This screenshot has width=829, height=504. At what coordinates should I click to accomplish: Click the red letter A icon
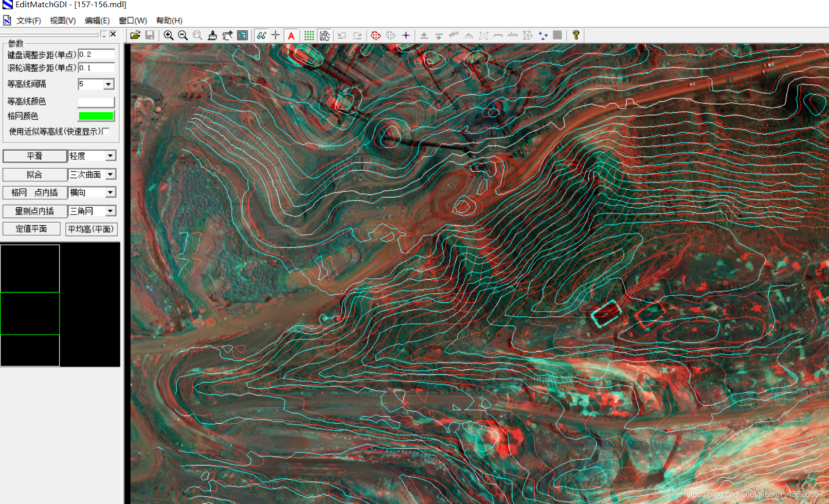coord(291,35)
